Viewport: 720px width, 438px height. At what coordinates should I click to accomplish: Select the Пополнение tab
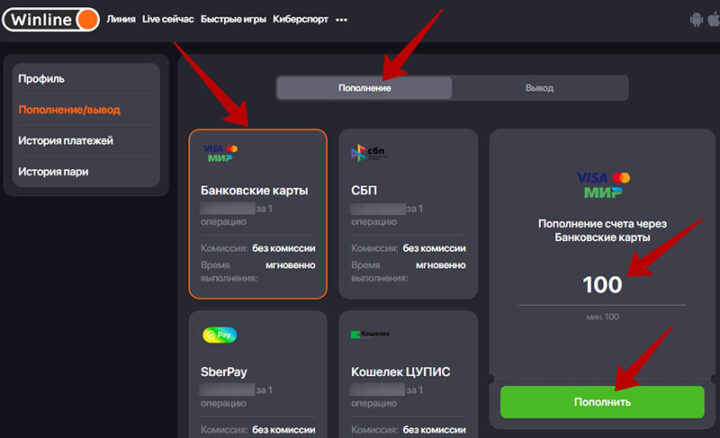click(x=364, y=88)
